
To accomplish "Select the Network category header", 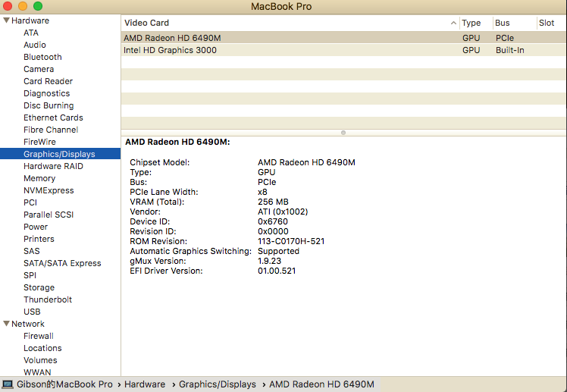I will coord(28,324).
